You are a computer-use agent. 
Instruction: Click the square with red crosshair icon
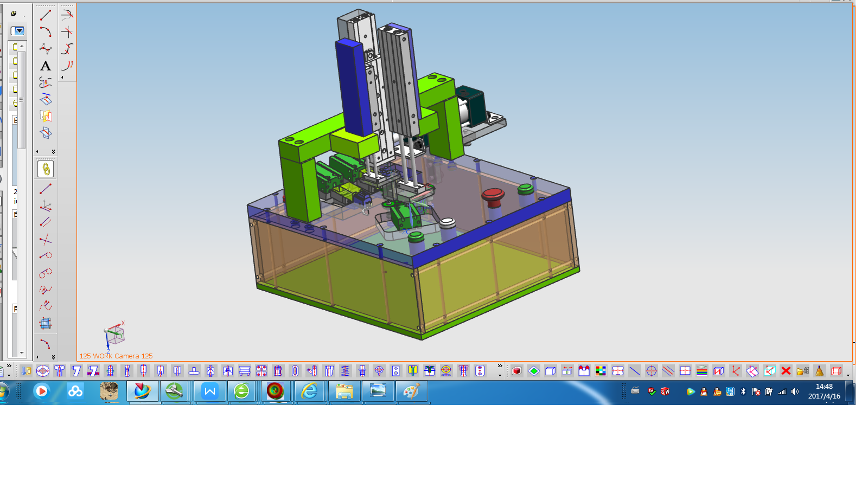coord(685,371)
